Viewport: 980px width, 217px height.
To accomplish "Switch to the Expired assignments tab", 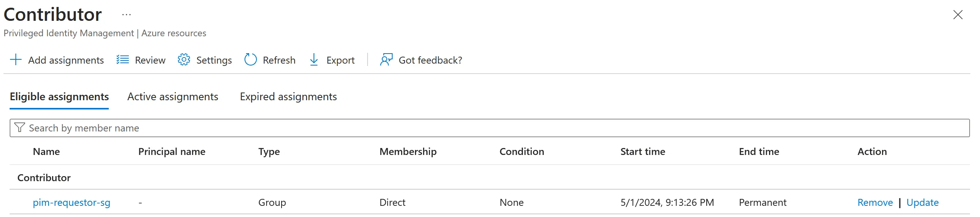I will (288, 97).
